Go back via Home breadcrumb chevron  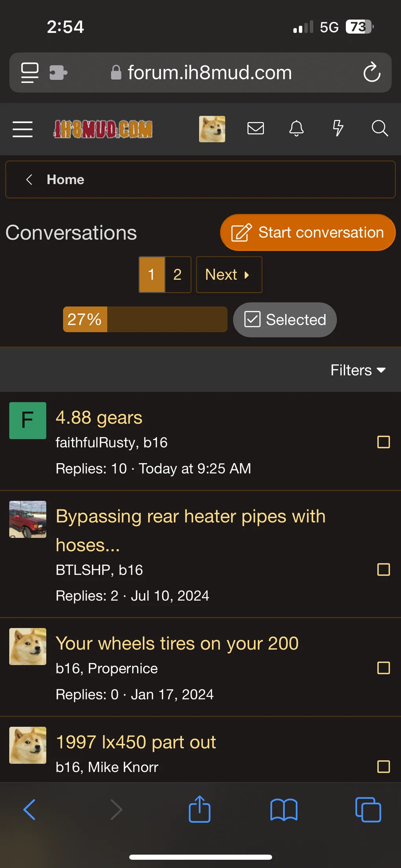tap(29, 180)
